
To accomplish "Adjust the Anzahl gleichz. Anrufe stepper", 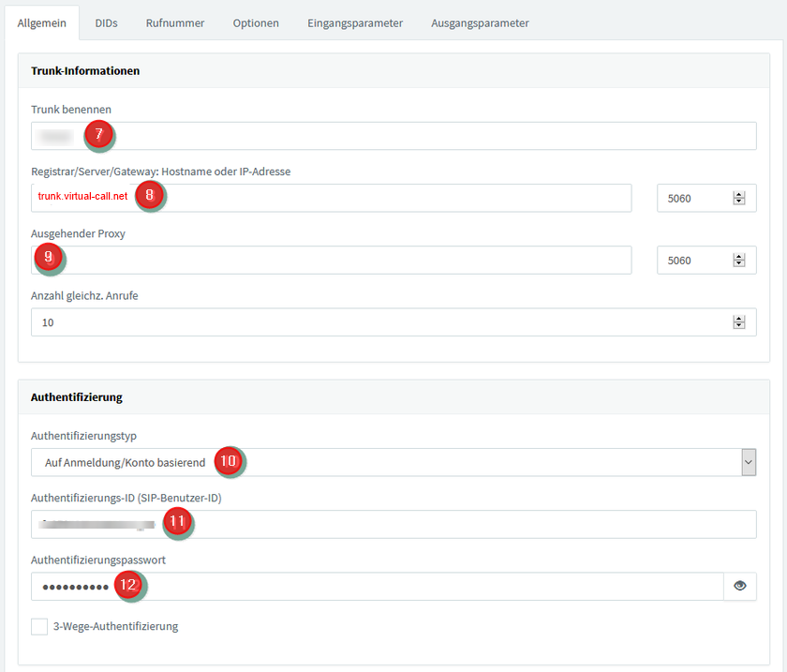I will click(739, 321).
